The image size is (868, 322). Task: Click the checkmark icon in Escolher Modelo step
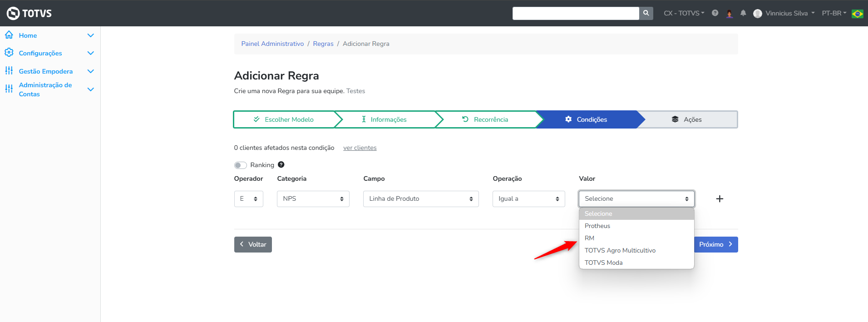point(256,119)
